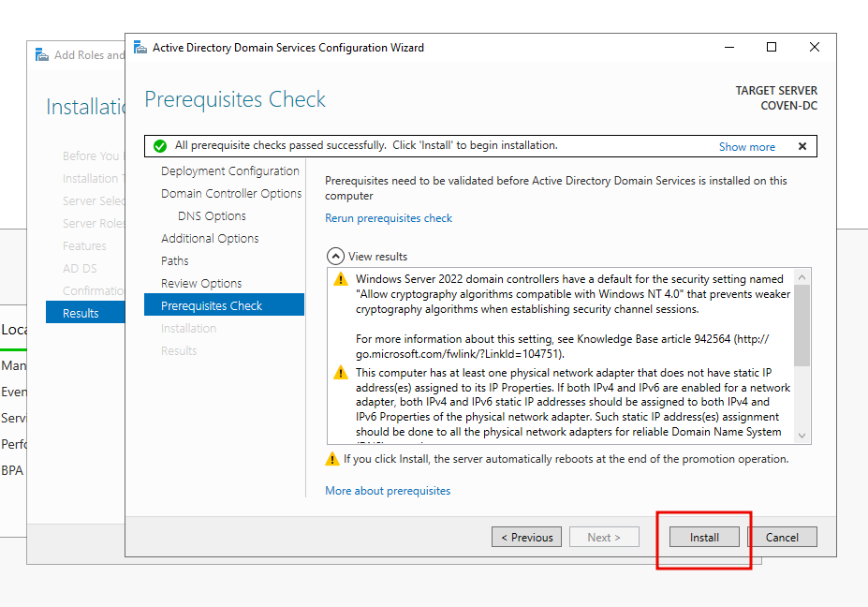This screenshot has width=868, height=607.
Task: Open the DNS Options step
Action: click(x=212, y=216)
